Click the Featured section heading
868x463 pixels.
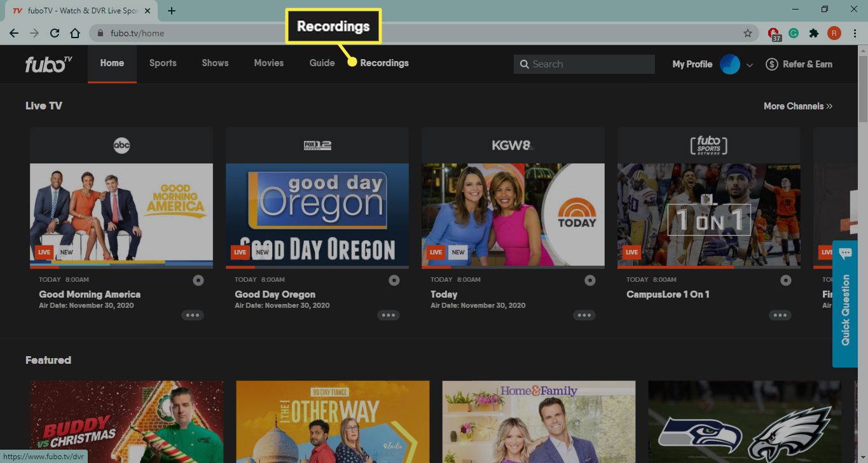pos(48,360)
